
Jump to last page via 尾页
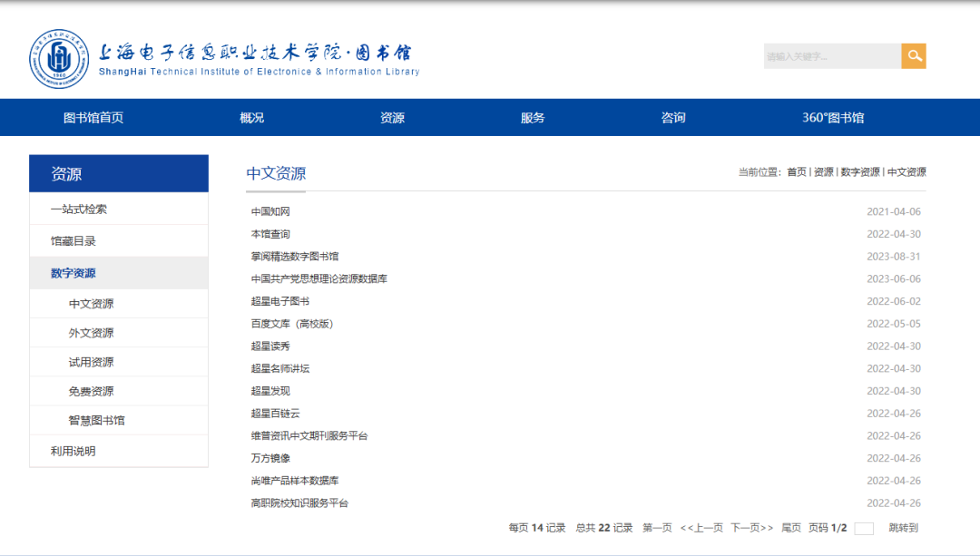pyautogui.click(x=791, y=528)
